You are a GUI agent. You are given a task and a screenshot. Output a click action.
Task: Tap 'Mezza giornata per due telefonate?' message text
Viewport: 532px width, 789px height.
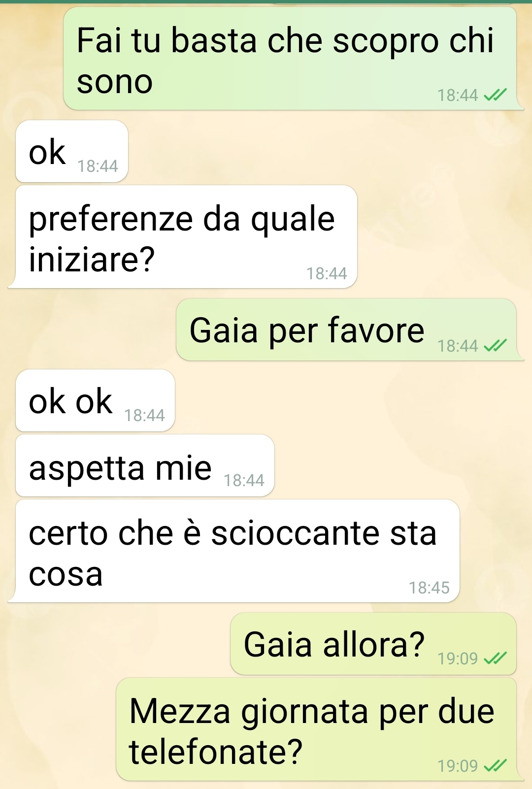click(x=311, y=731)
